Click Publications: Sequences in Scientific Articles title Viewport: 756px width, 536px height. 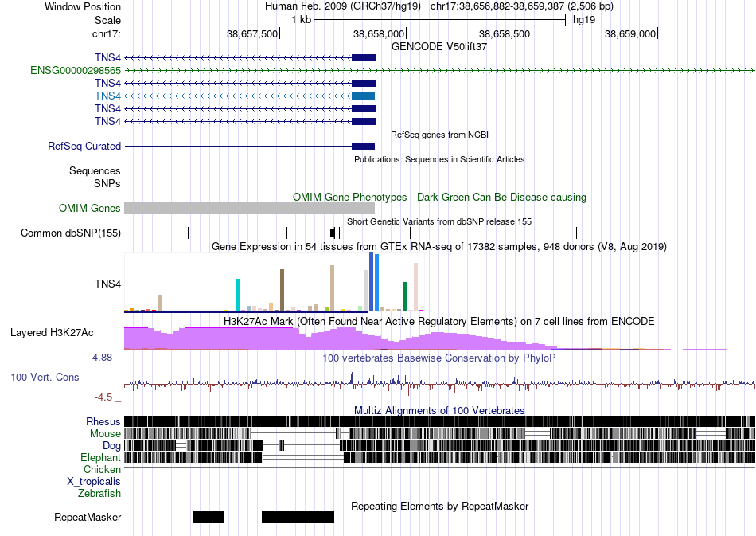439,159
